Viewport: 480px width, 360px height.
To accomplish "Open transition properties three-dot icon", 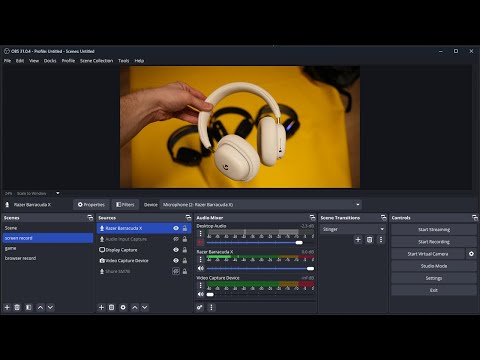I will [381, 240].
